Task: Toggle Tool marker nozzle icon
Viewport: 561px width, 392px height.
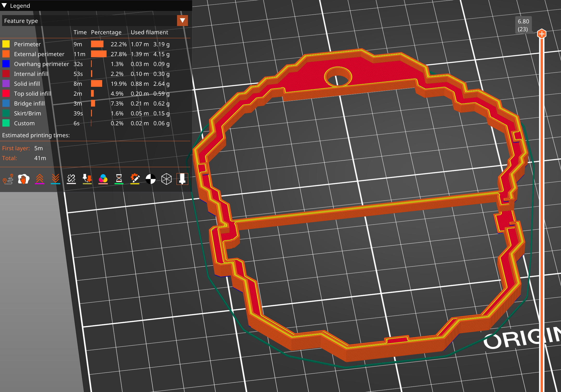Action: [182, 179]
